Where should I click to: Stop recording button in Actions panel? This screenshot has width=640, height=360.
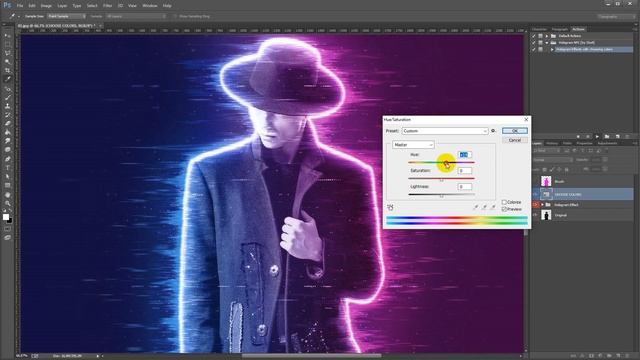pos(578,136)
